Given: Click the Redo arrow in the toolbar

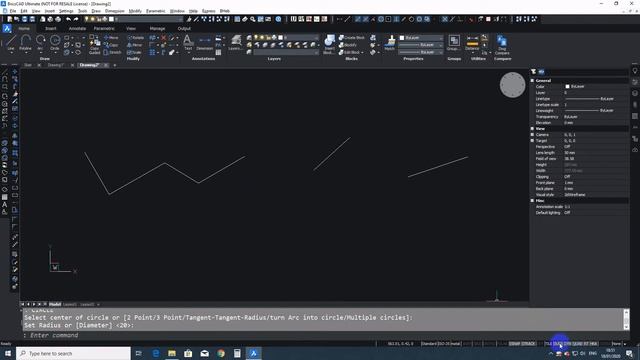Looking at the screenshot, I should [76, 19].
